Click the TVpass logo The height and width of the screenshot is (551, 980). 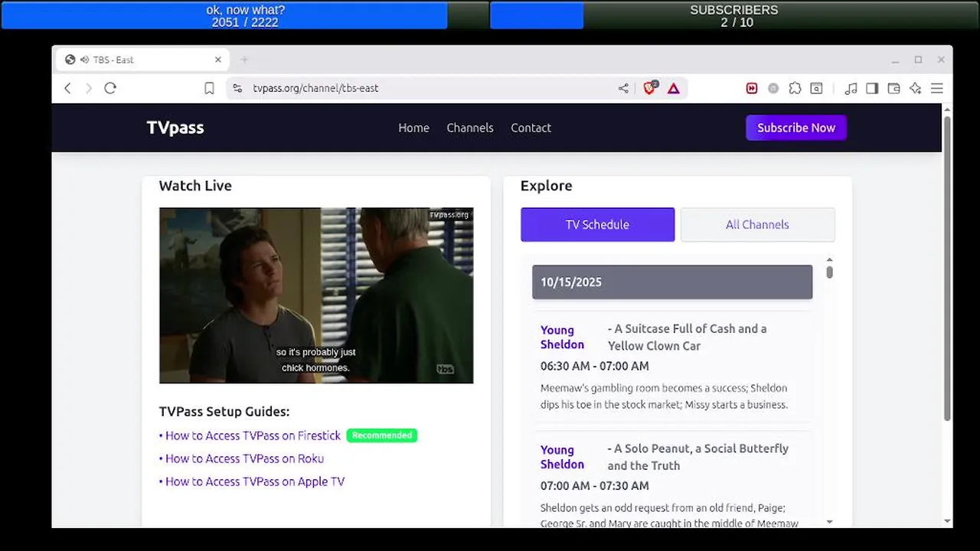click(175, 128)
